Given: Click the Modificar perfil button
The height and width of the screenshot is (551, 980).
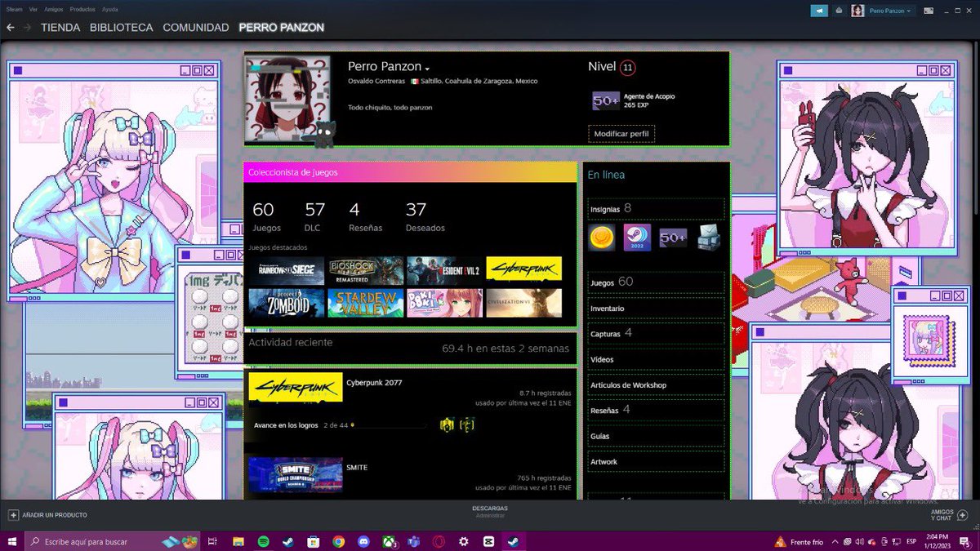Looking at the screenshot, I should coord(621,133).
